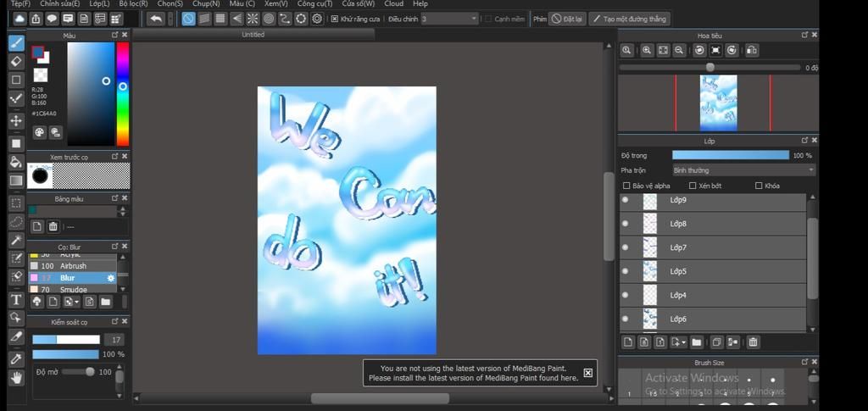Viewport: 868px width, 411px height.
Task: Adjust the Navigator rotation slider
Action: coord(710,68)
